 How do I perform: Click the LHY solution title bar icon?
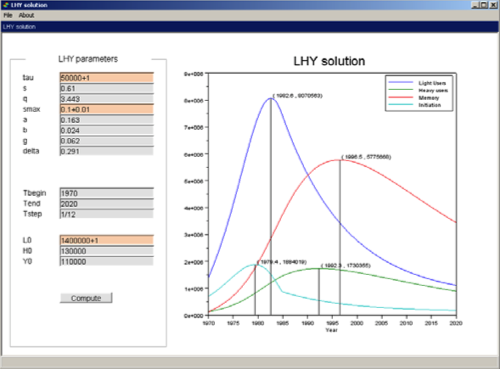pyautogui.click(x=5, y=5)
